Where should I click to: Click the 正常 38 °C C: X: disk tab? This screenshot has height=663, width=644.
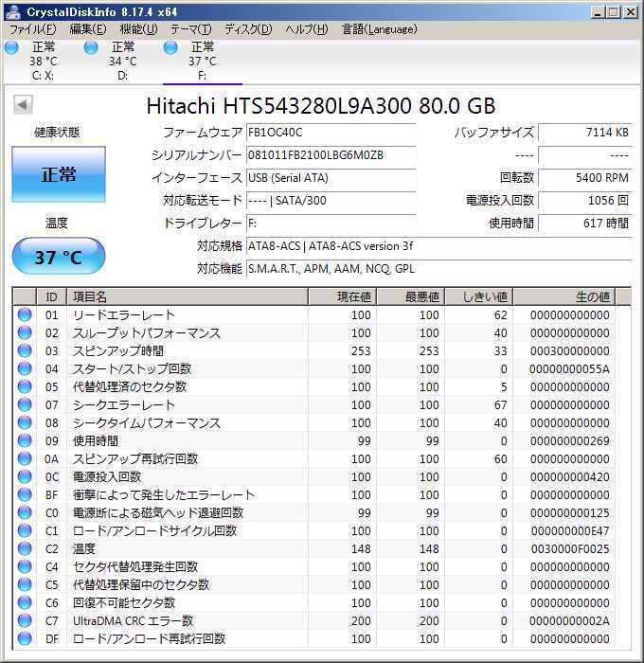[x=43, y=62]
